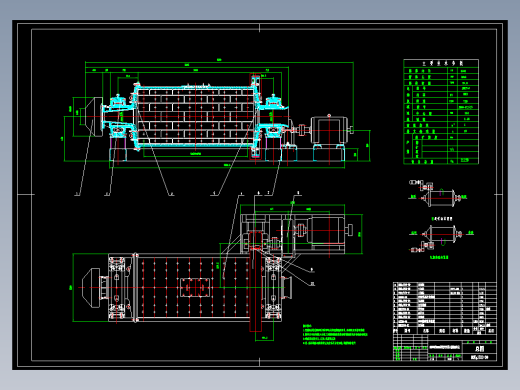Viewport: 520px width, 390px height.
Task: Select the motor in the top plan view
Action: [327, 230]
